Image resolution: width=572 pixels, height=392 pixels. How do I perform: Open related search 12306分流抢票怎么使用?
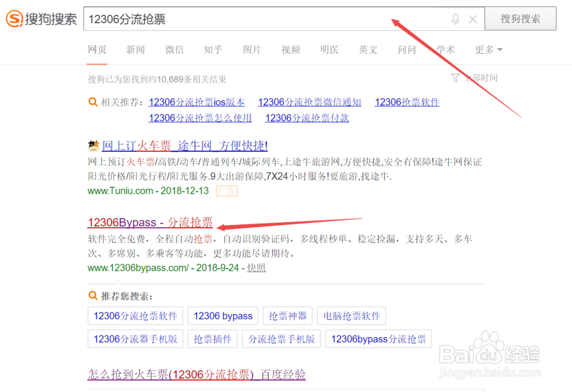[200, 118]
